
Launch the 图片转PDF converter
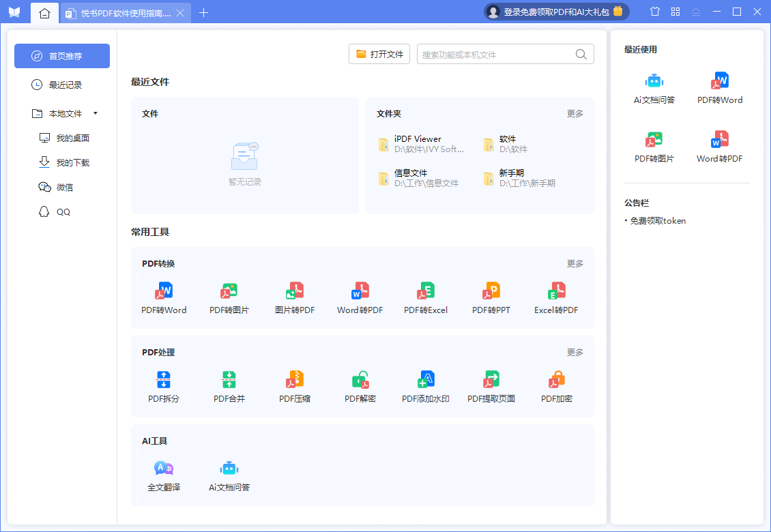295,298
